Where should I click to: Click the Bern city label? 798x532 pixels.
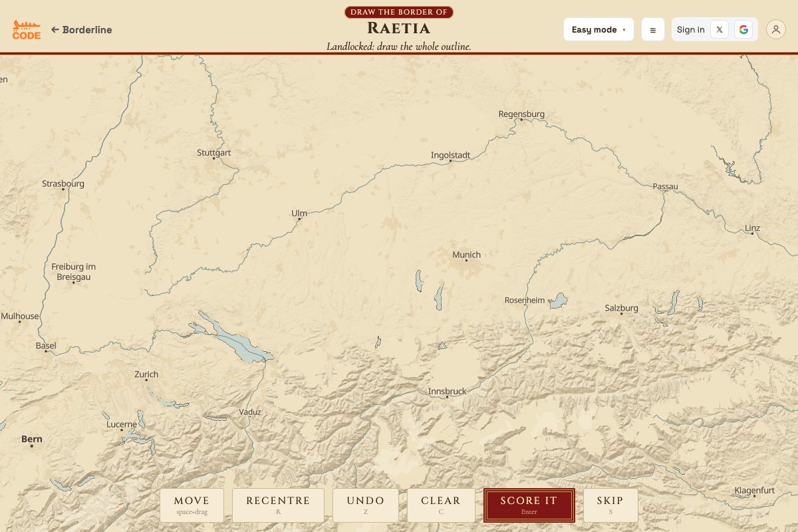(32, 439)
